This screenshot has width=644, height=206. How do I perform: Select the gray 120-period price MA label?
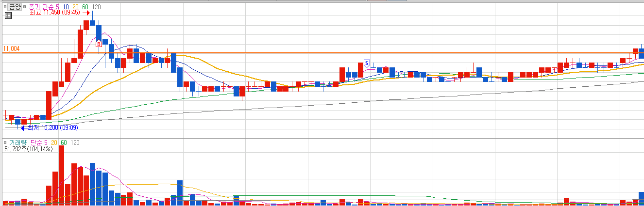coord(96,7)
